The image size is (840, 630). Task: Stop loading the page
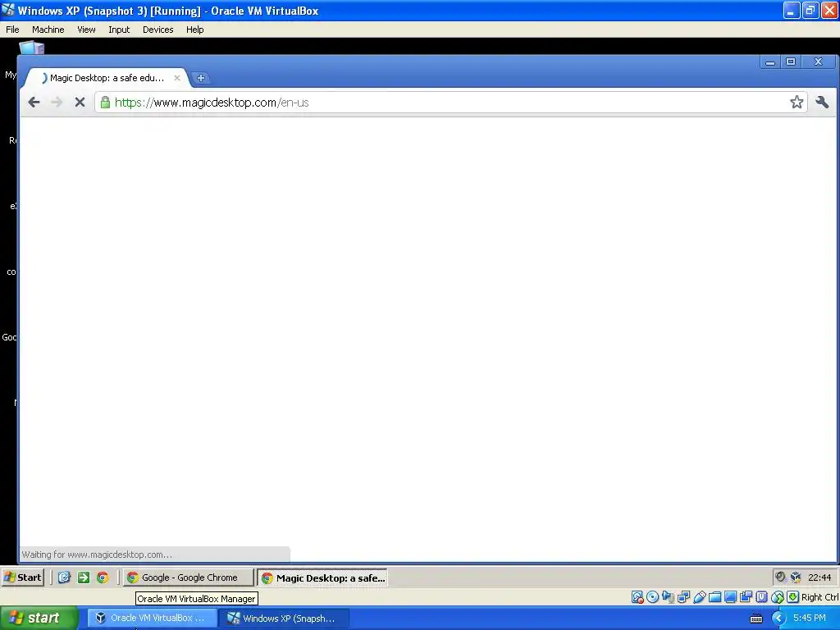click(80, 103)
